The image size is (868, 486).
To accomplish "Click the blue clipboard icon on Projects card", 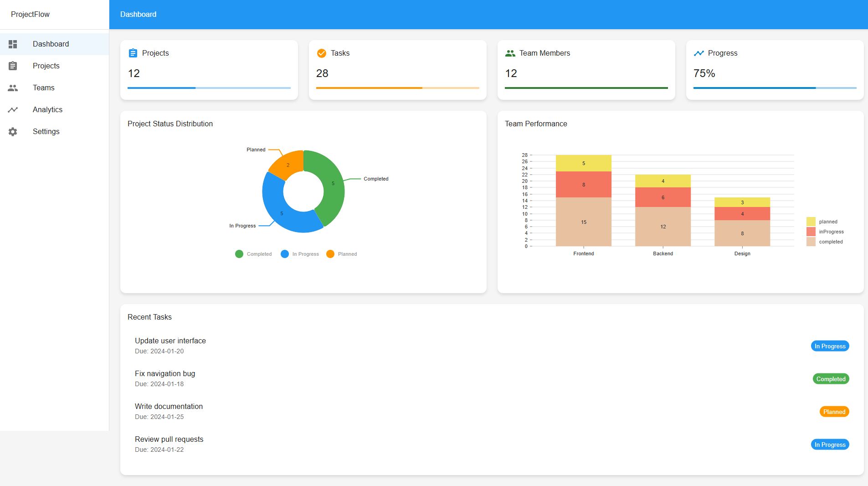I will pos(133,53).
